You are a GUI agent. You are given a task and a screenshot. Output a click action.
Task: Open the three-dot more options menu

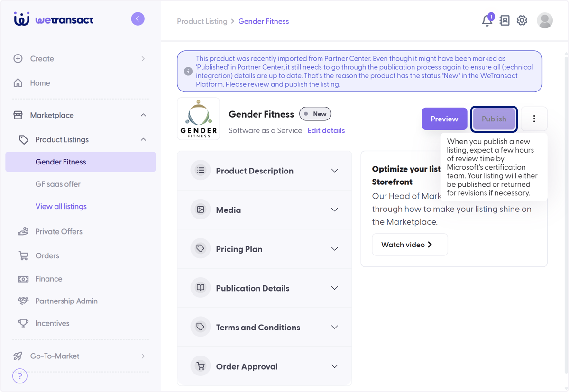click(534, 119)
